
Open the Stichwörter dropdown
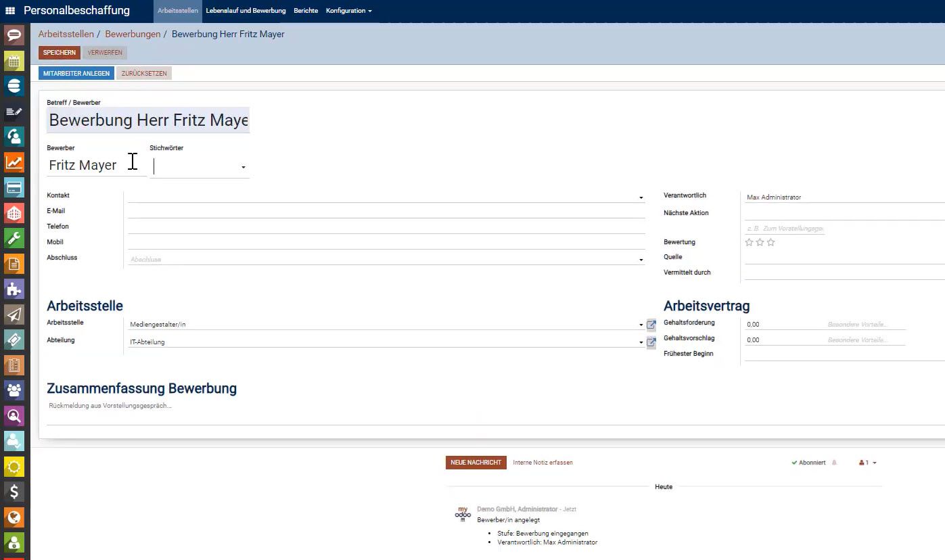pyautogui.click(x=243, y=166)
